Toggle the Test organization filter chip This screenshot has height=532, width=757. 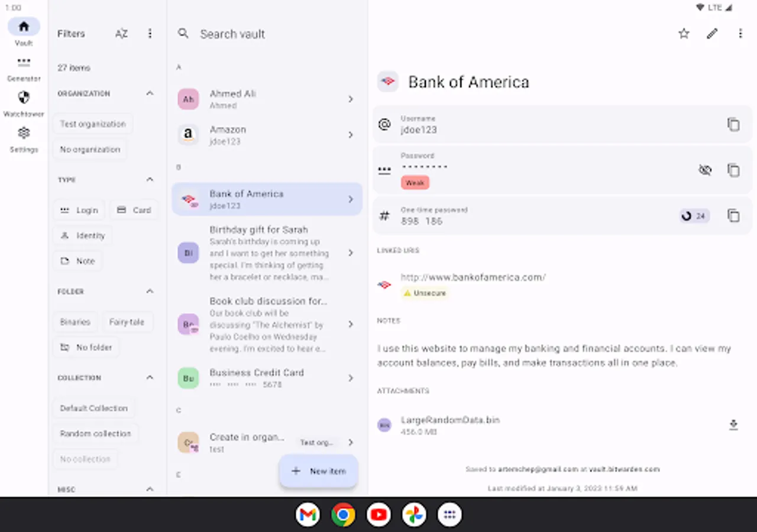click(x=93, y=124)
